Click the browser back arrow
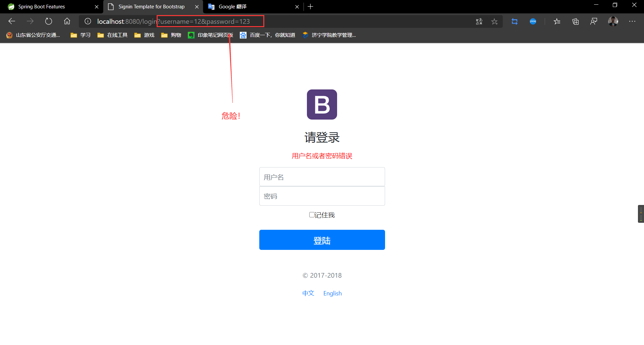This screenshot has height=345, width=644. (x=12, y=21)
